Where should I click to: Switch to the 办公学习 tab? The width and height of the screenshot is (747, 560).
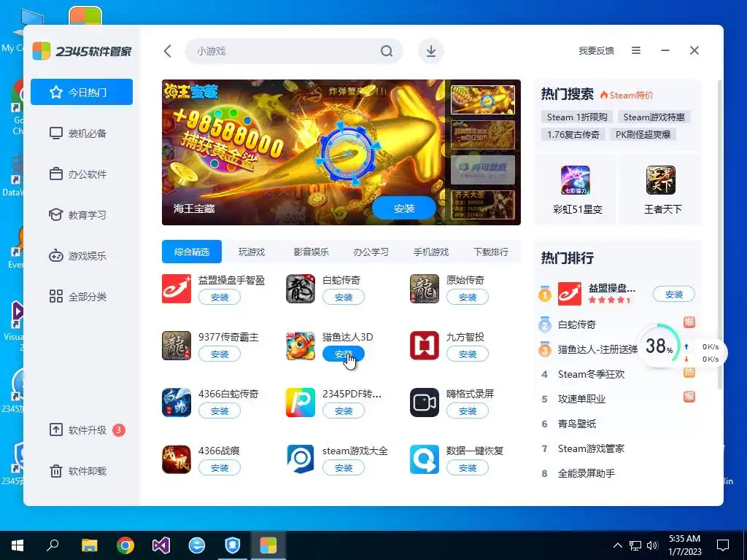(x=371, y=252)
